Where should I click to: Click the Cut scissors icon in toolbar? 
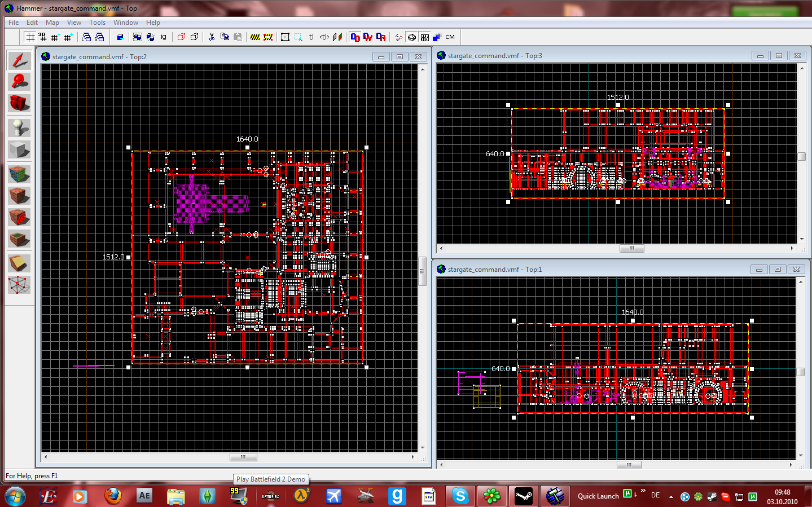[212, 37]
